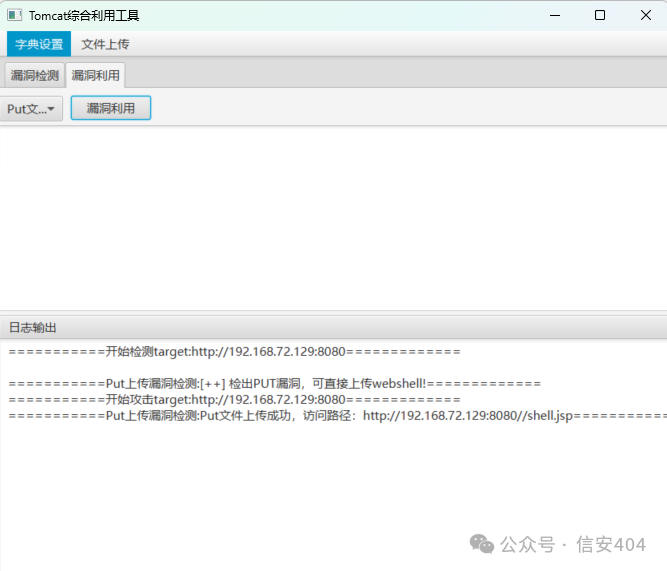Screen dimensions: 667x571
Task: Expand the Put文... exploit type dropdown
Action: point(31,108)
